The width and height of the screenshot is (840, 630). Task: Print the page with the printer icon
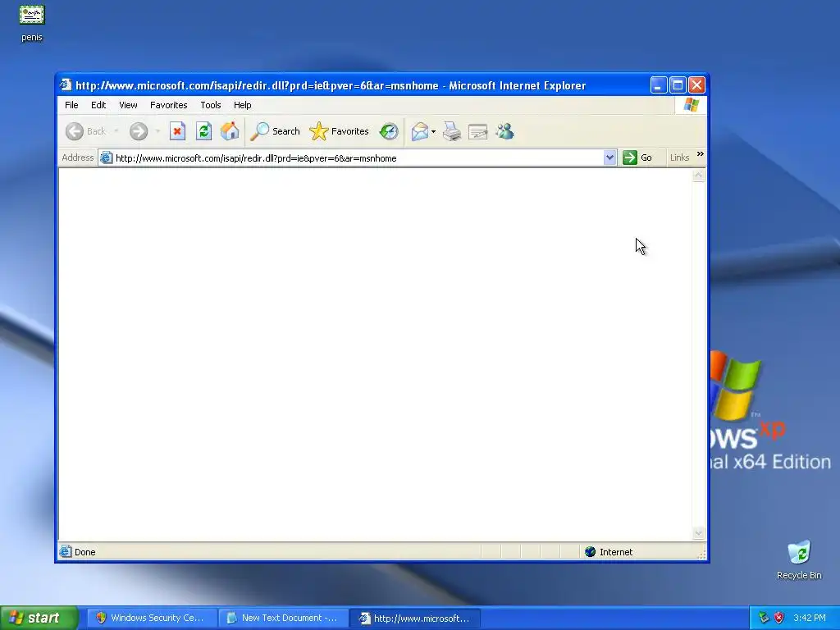(x=452, y=131)
